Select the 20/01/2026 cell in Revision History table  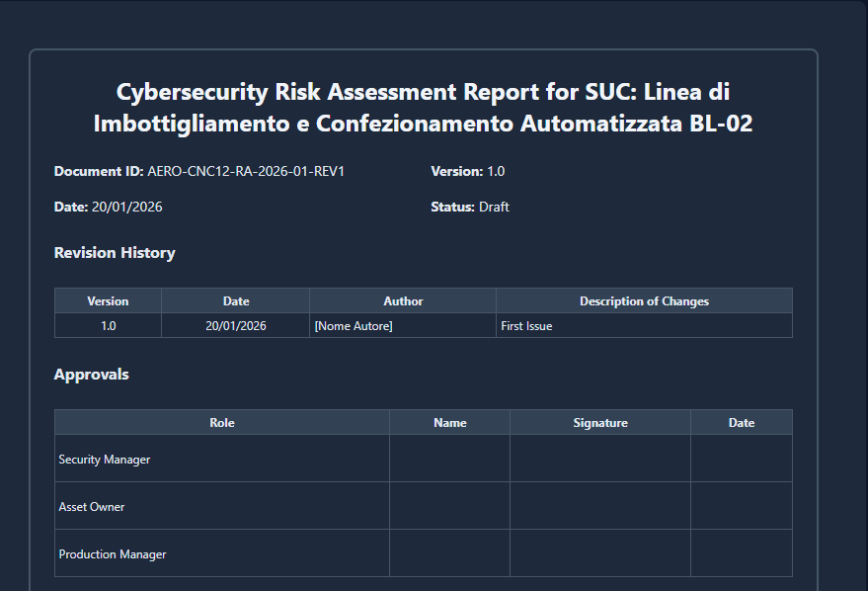click(x=236, y=326)
